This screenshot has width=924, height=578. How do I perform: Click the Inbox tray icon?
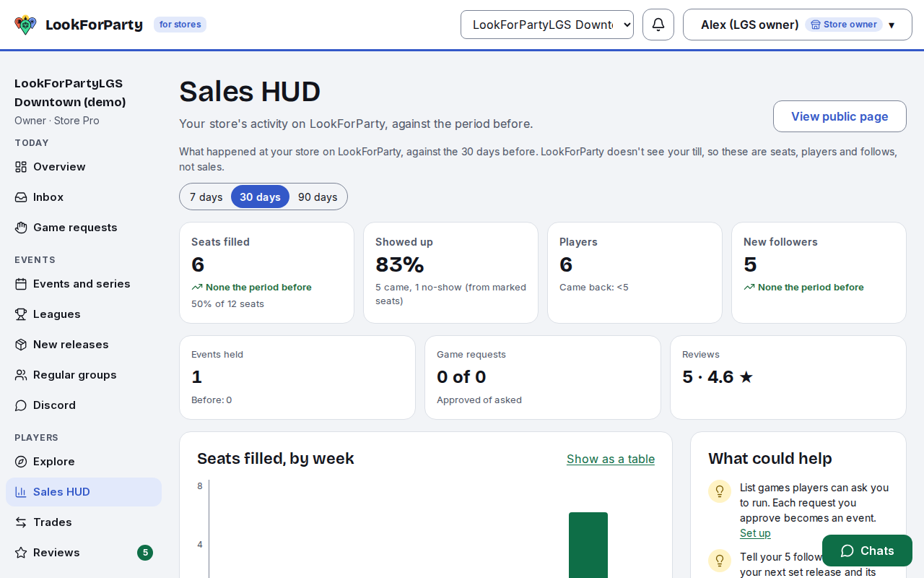21,197
